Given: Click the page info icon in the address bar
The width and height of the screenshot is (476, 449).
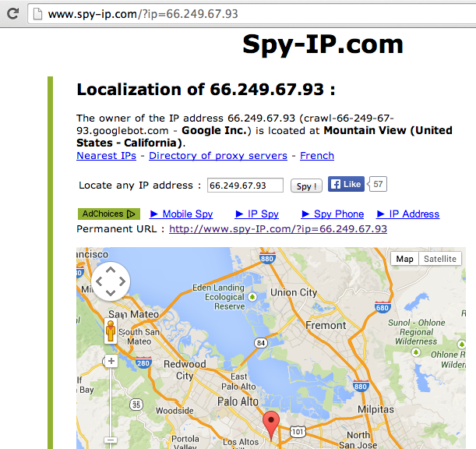Looking at the screenshot, I should click(37, 14).
